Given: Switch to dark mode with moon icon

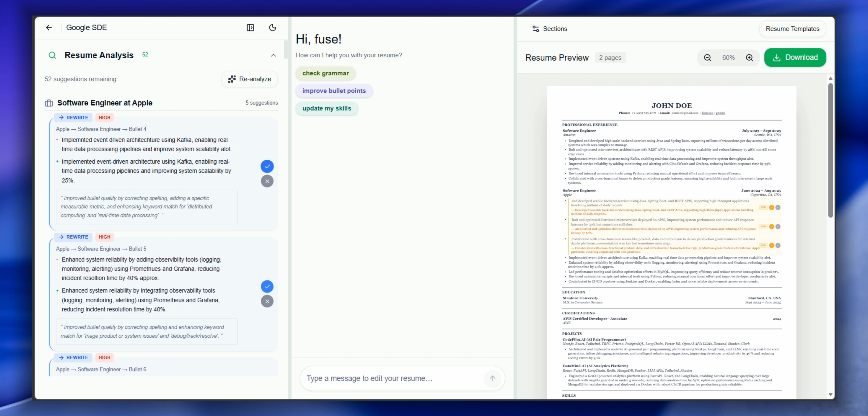Looking at the screenshot, I should [273, 28].
